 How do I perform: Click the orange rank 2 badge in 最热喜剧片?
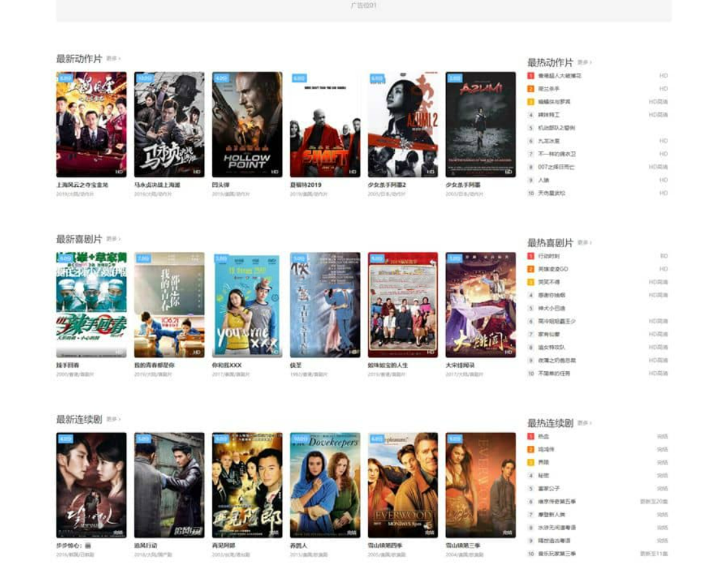coord(531,269)
